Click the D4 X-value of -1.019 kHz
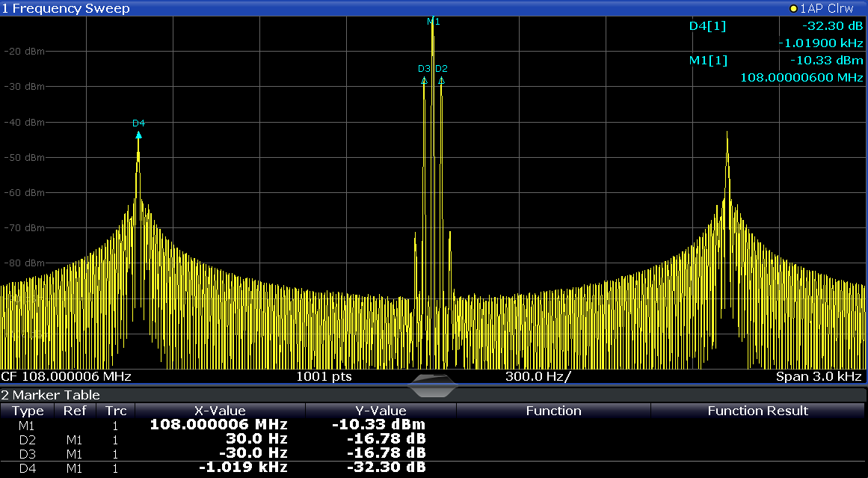Image resolution: width=868 pixels, height=478 pixels. pos(243,468)
